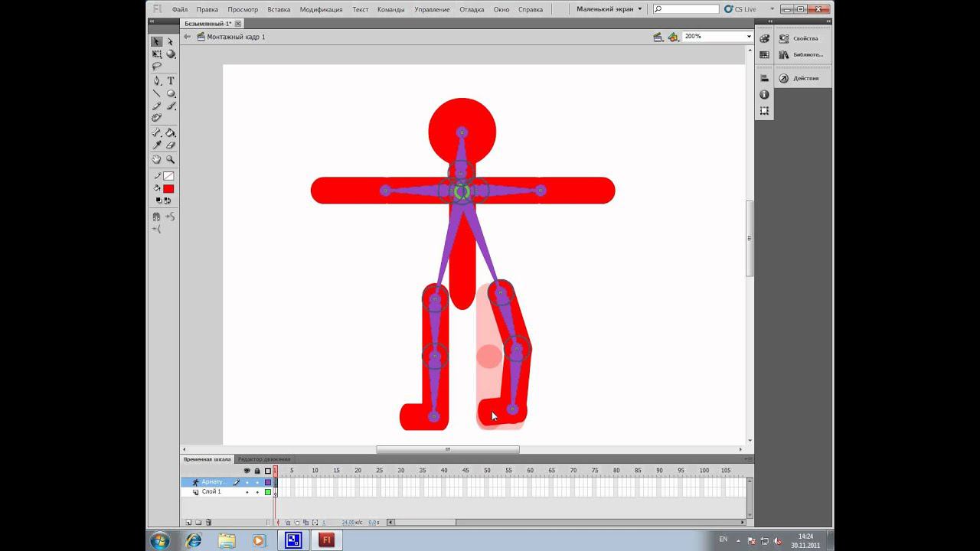Open the 200% zoom level dropdown
980x551 pixels.
tap(748, 37)
